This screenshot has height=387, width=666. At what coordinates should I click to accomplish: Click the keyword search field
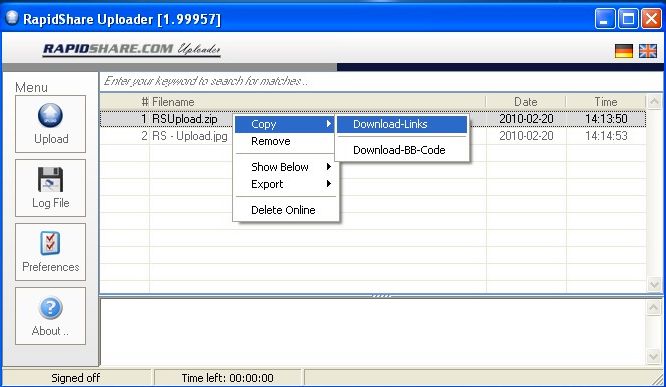pyautogui.click(x=381, y=81)
